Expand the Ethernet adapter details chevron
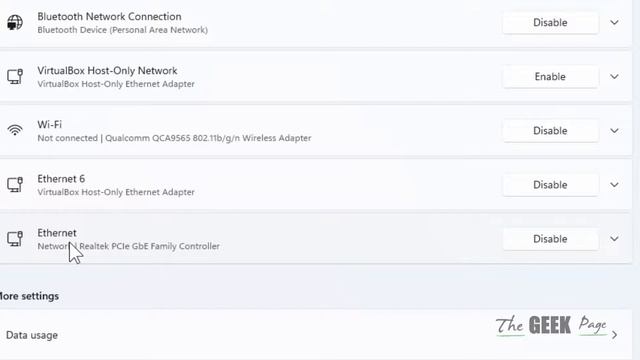Screen dimensions: 640x360 coord(614,239)
